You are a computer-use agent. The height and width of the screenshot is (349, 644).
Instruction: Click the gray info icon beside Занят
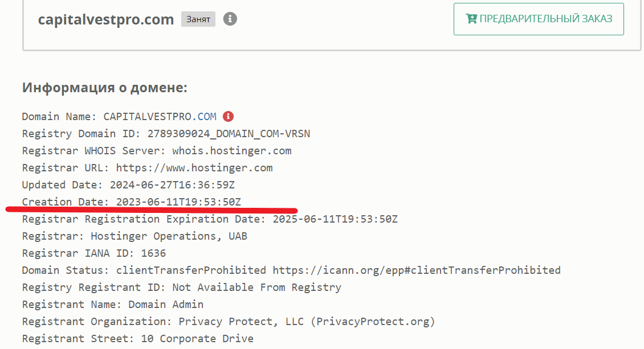[230, 19]
